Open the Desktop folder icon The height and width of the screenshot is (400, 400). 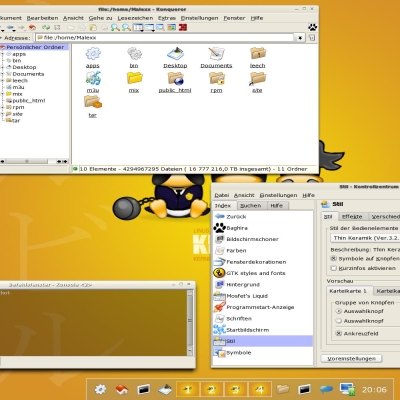[x=175, y=54]
